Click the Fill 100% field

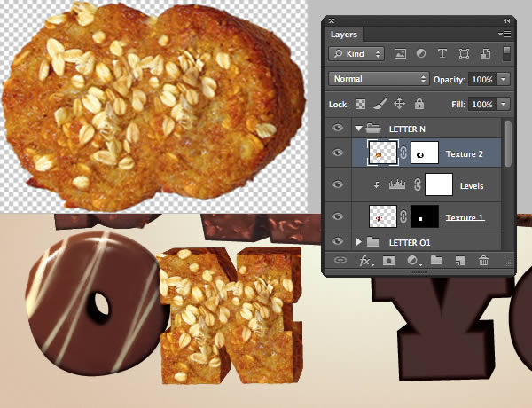tap(481, 104)
